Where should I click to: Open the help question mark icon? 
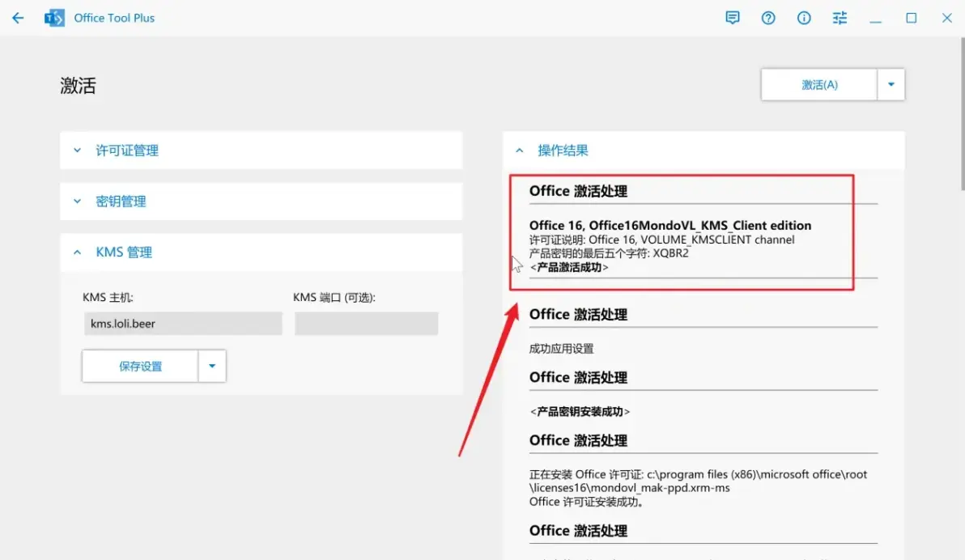(768, 18)
